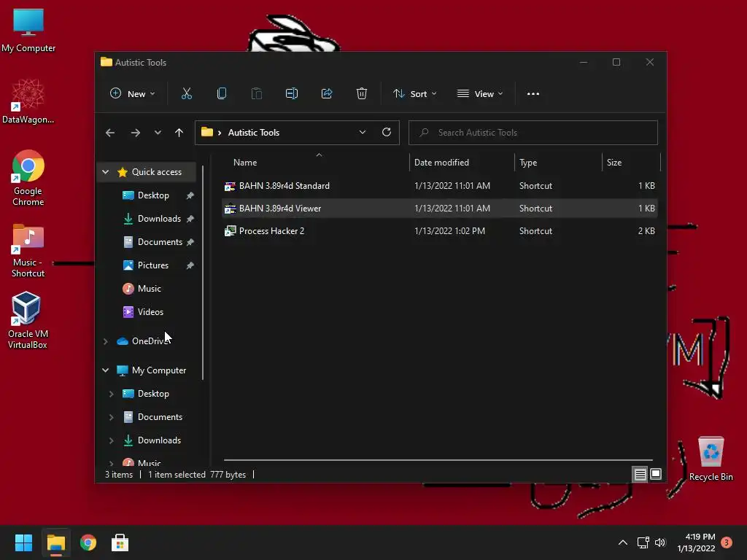Open the clock and date panel
The width and height of the screenshot is (747, 560).
coord(696,542)
